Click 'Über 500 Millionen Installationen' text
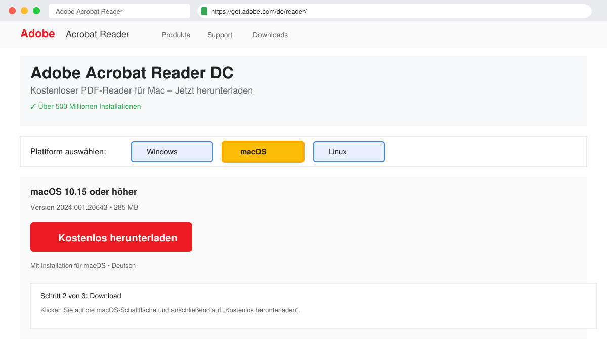Viewport: 607px width, 364px height. point(90,106)
